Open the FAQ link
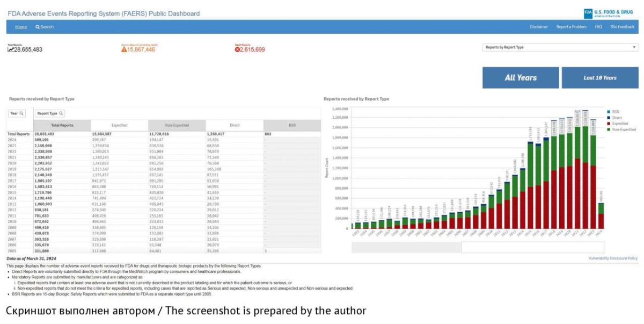This screenshot has width=644, height=324. 598,27
